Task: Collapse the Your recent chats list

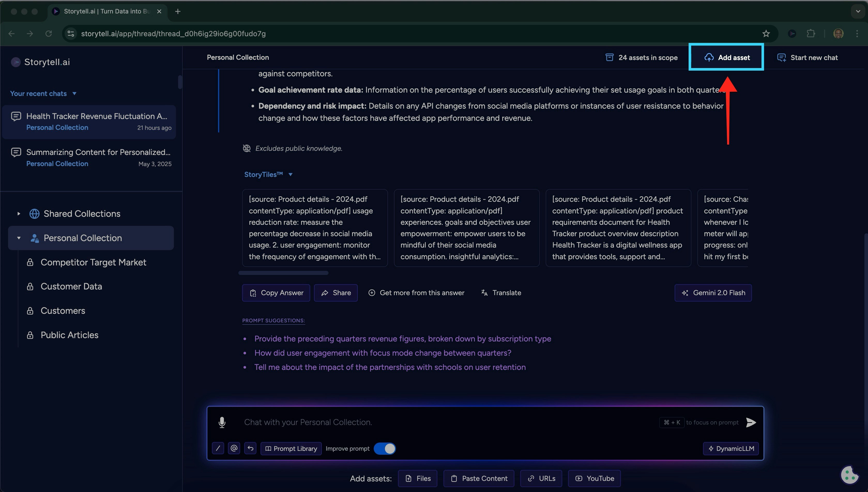Action: click(74, 94)
